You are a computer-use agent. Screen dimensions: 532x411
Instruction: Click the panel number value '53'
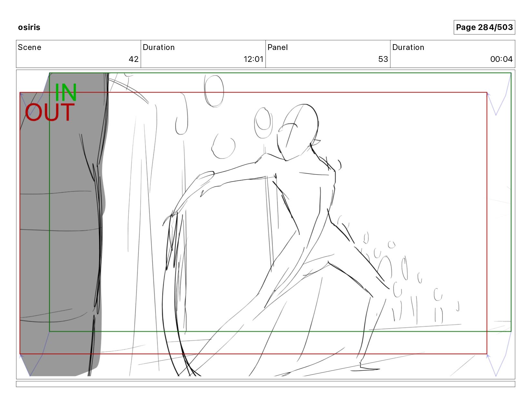tap(383, 59)
